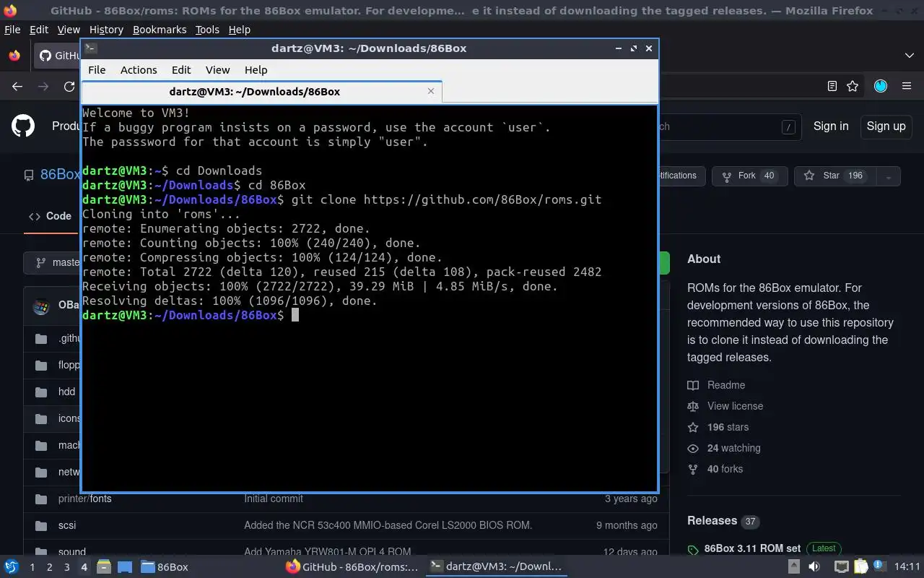
Task: Select the Code tab on GitHub
Action: 50,216
